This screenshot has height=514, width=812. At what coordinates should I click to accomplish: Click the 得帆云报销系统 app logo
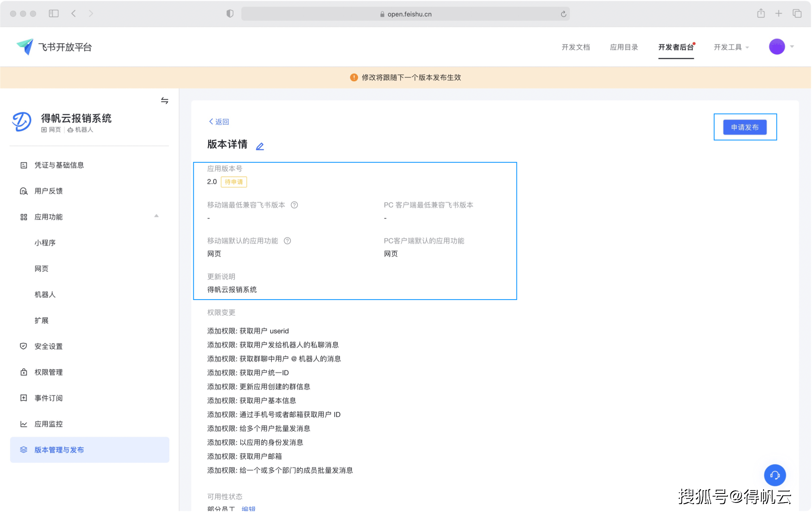(22, 122)
